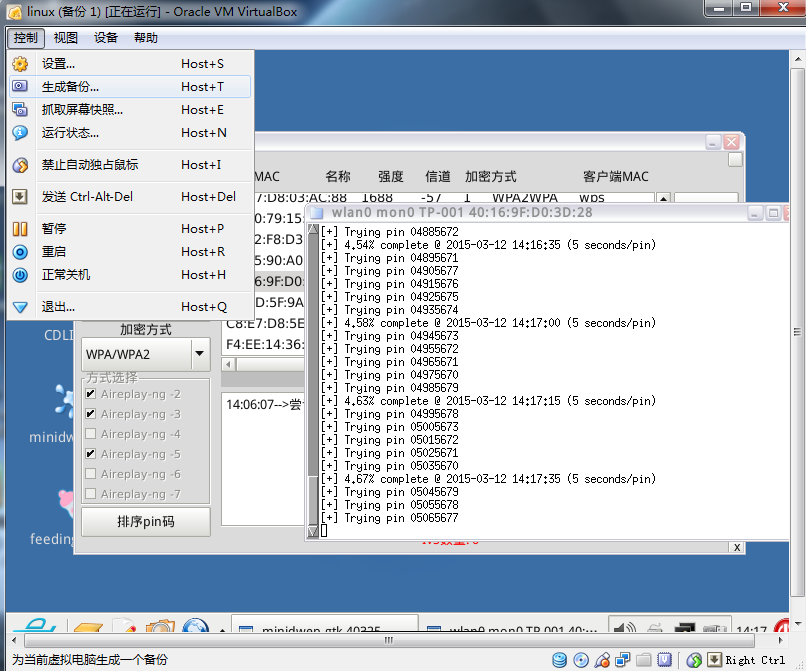Screen dimensions: 806x671
Task: Click the power icon beside 正常关机
Action: tap(20, 275)
